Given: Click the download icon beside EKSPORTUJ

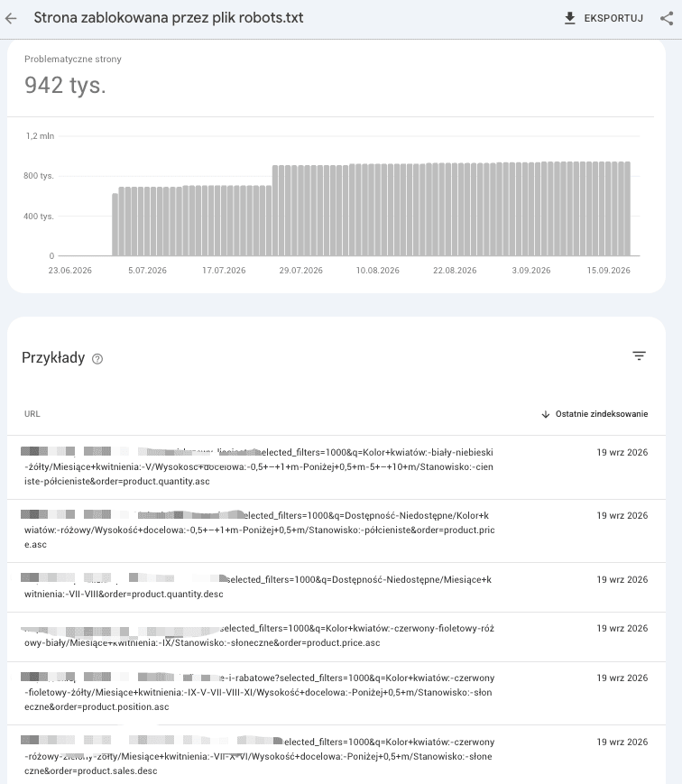Looking at the screenshot, I should pos(569,19).
